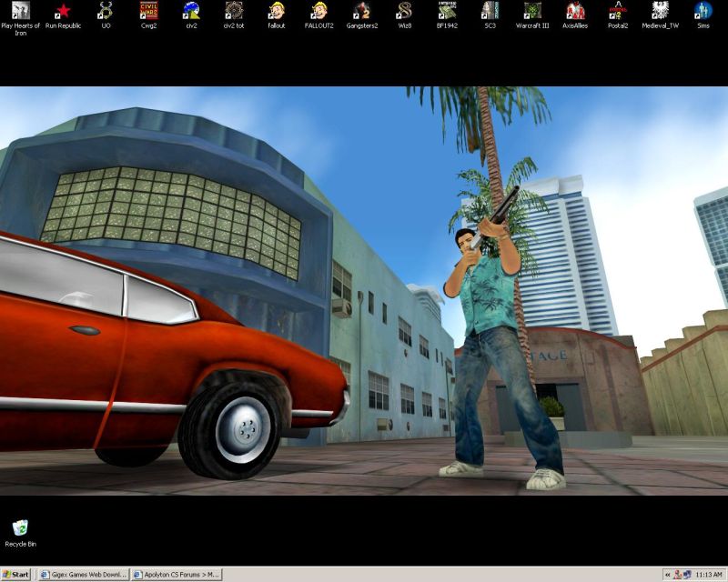Screen dimensions: 728x582
Task: Launch the Run Republic desktop shortcut
Action: [x=63, y=12]
